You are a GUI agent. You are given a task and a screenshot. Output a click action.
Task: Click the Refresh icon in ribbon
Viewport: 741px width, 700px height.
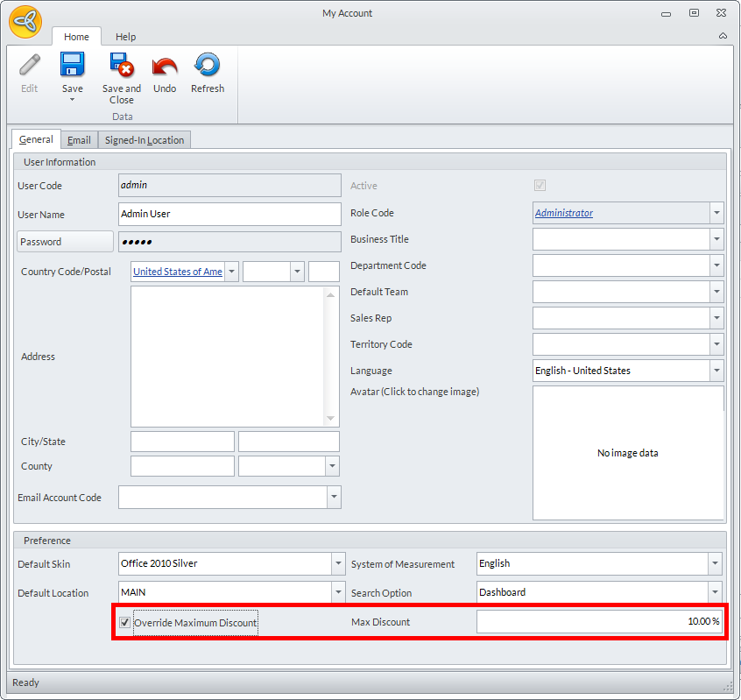point(208,66)
